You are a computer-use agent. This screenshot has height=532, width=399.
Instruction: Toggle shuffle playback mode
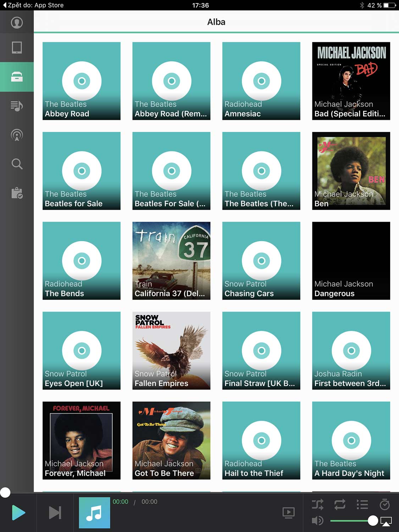[x=317, y=504]
